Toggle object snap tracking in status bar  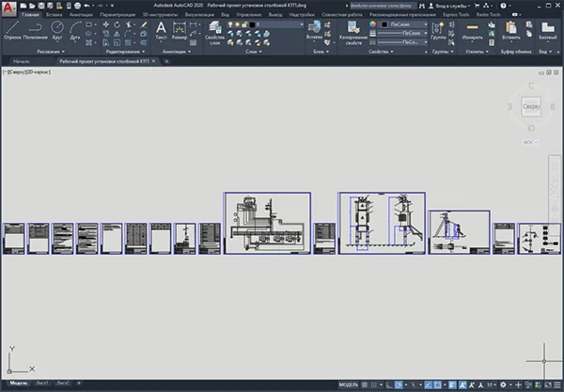pyautogui.click(x=428, y=385)
